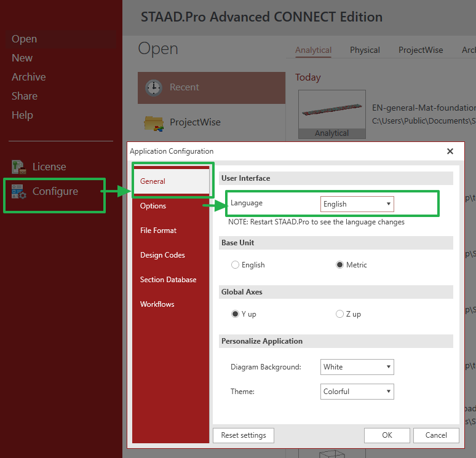
Task: Click License label in sidebar
Action: 49,167
